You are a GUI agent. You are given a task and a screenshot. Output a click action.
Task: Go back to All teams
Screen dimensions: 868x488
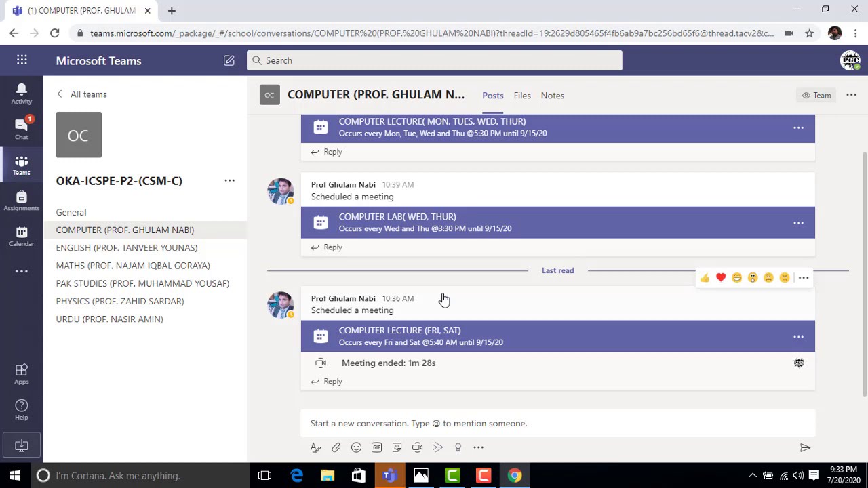(x=82, y=94)
